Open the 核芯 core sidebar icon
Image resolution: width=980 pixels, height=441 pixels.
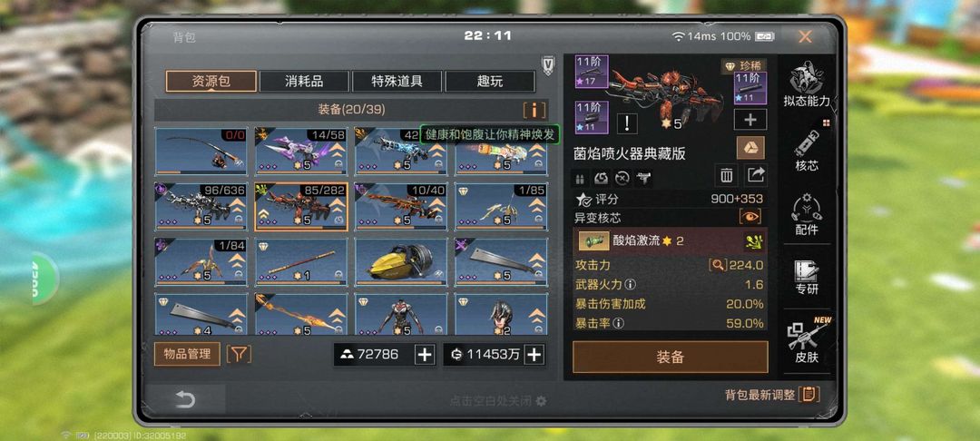[x=807, y=150]
